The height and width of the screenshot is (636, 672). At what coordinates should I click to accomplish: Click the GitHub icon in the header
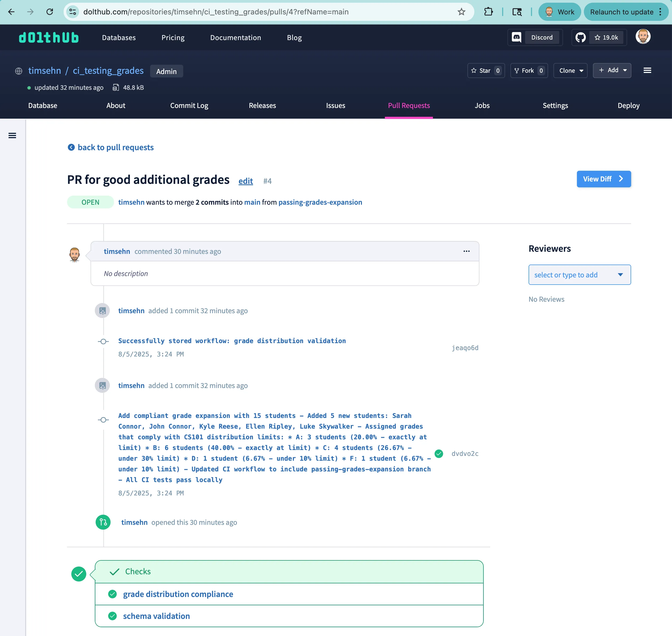tap(580, 37)
